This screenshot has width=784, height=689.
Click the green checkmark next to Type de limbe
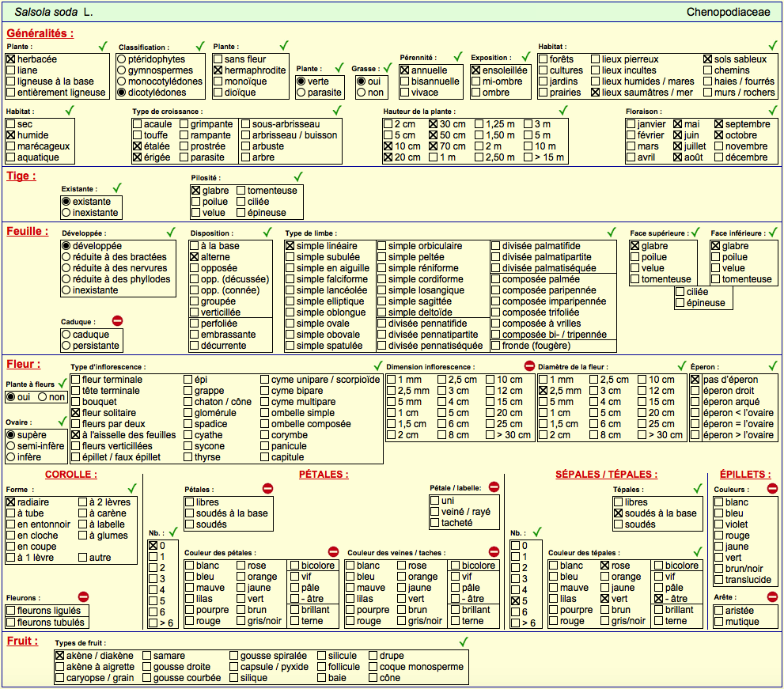coord(612,232)
